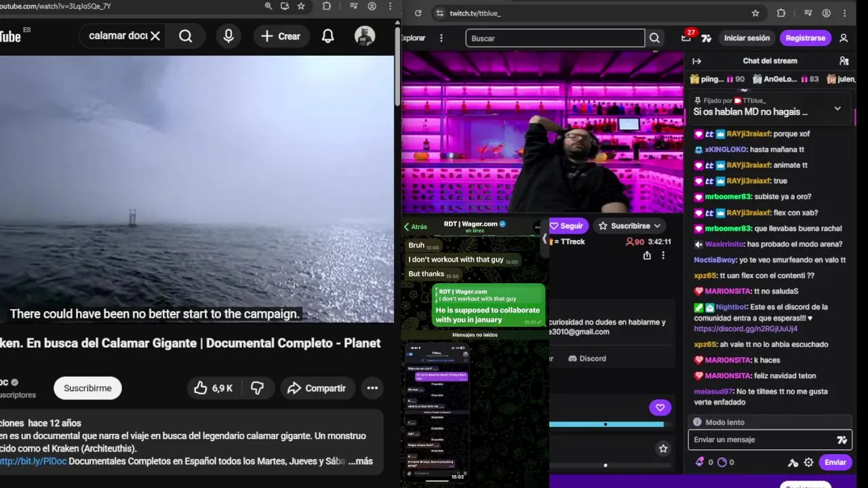Open Chrome three-dot menu in YouTube window

390,6
